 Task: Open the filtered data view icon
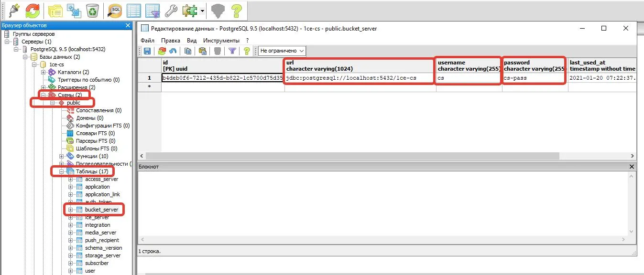click(153, 10)
